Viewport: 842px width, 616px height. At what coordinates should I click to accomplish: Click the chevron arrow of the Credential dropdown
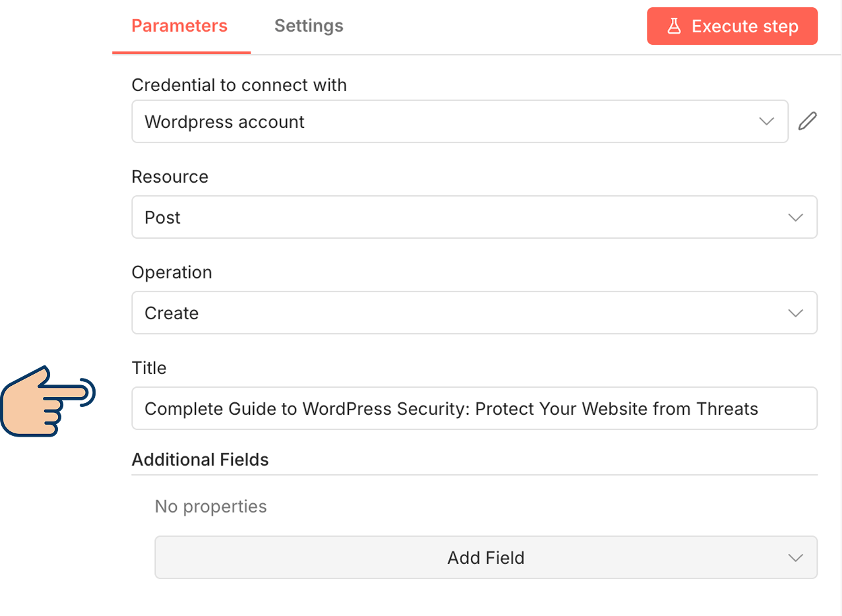coord(766,121)
